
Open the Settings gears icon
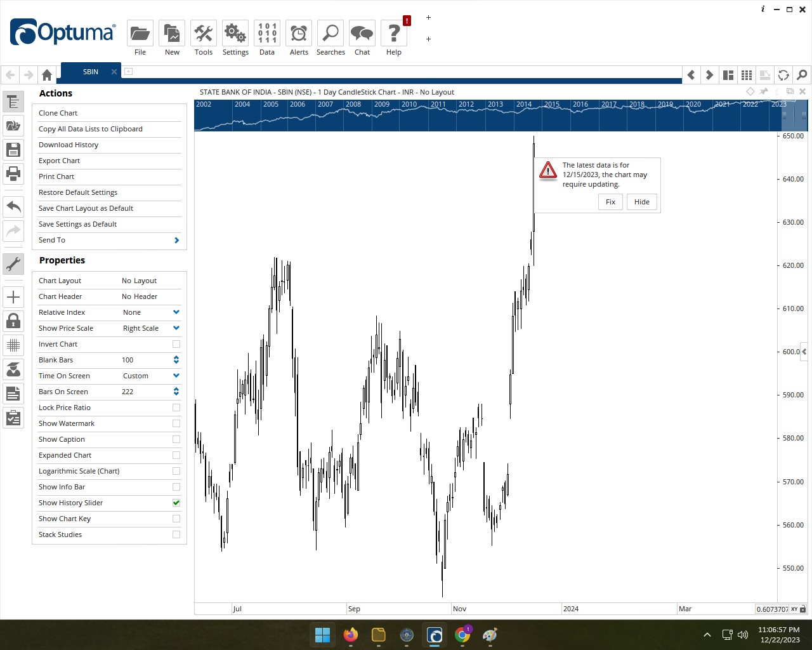tap(235, 34)
